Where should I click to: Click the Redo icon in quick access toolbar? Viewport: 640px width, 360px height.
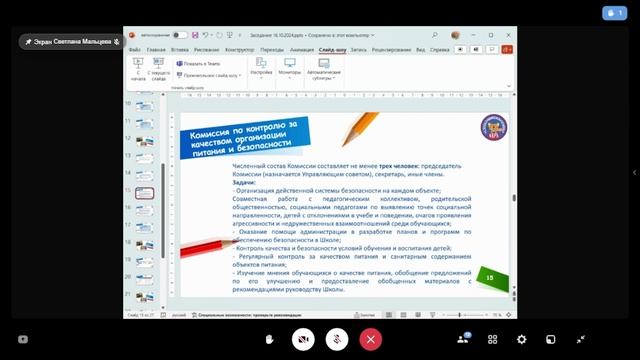click(220, 35)
